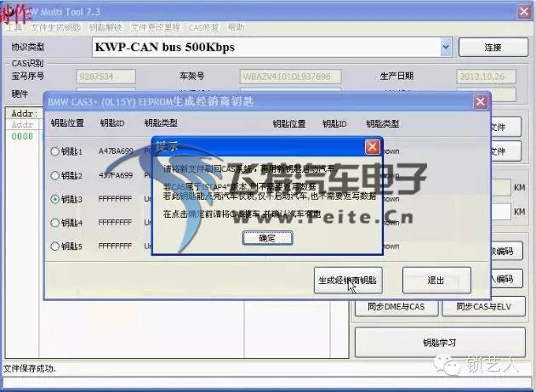Close the 提示 message dialog
536x392 pixels.
[373, 147]
